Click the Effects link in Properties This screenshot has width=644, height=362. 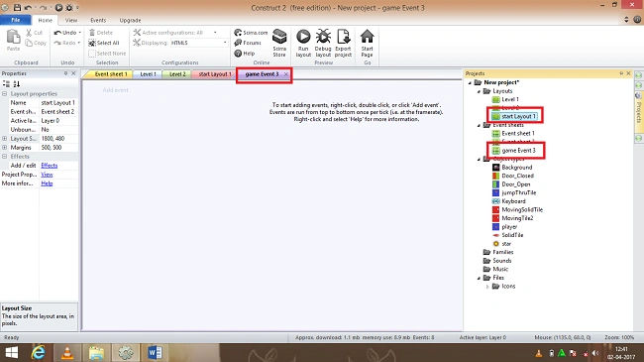point(50,166)
